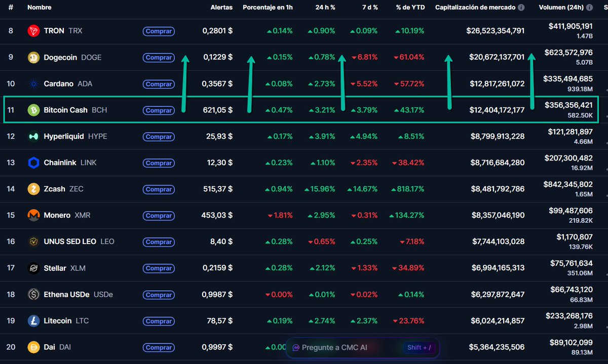Click Zcash volume $842,345,802
The image size is (608, 364).
tap(568, 184)
